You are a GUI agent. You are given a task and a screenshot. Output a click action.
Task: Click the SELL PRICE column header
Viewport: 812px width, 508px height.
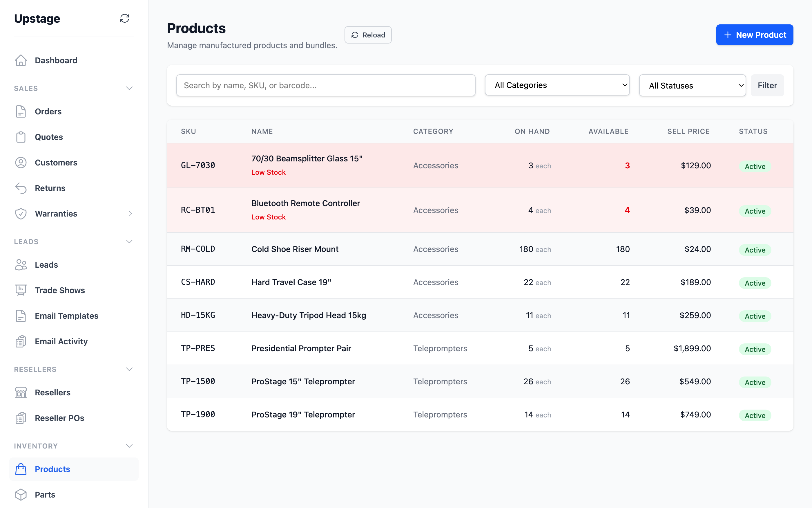[688, 131]
